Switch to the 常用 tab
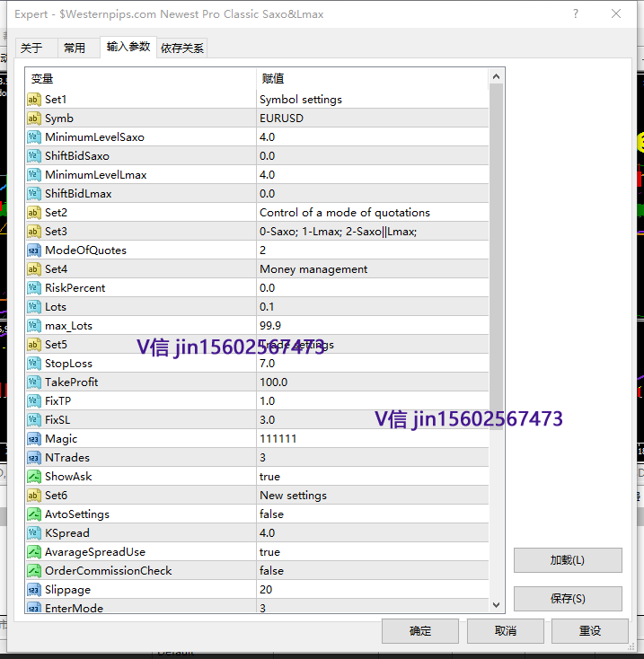The height and width of the screenshot is (659, 644). 79,48
